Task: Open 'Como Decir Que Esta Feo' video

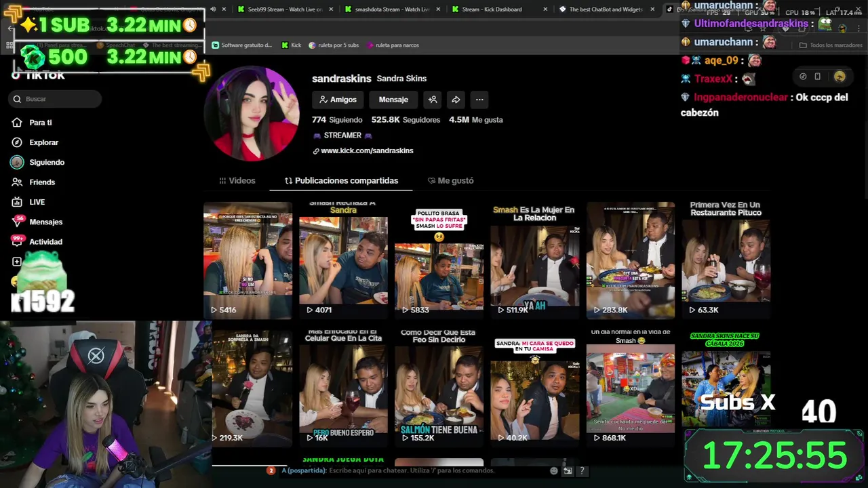Action: tap(439, 388)
